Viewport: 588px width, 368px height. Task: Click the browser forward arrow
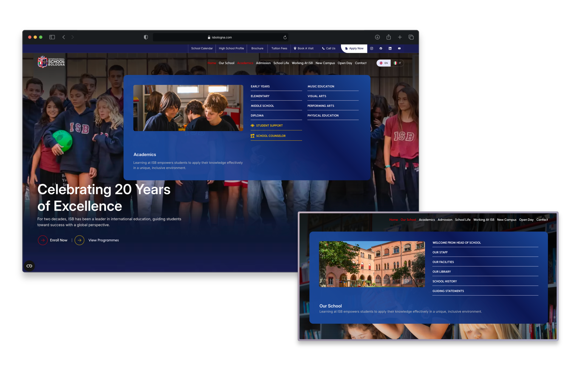72,37
